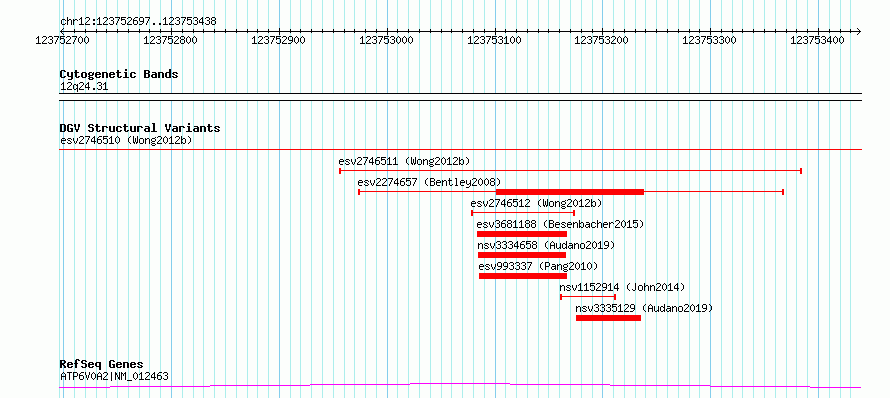890x398 pixels.
Task: Click the esv2746512 (Wong2012b) variant label
Action: pyautogui.click(x=536, y=203)
